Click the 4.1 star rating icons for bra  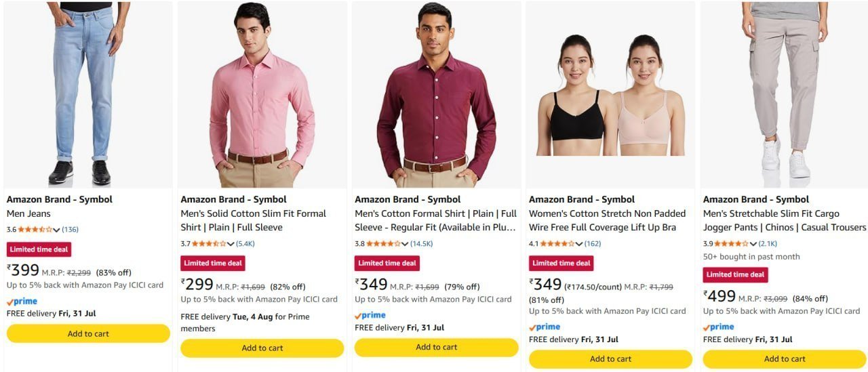[x=557, y=244]
